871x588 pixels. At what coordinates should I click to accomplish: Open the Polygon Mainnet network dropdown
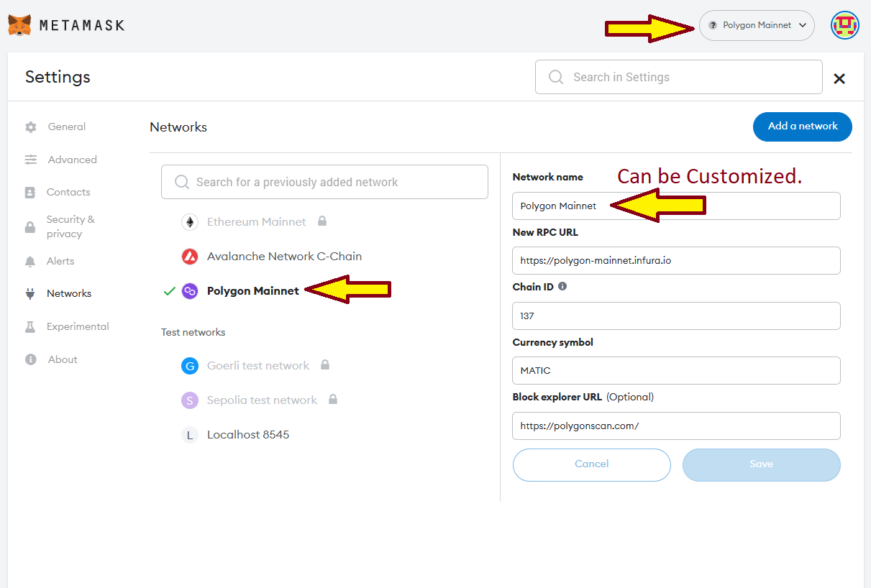[x=757, y=25]
